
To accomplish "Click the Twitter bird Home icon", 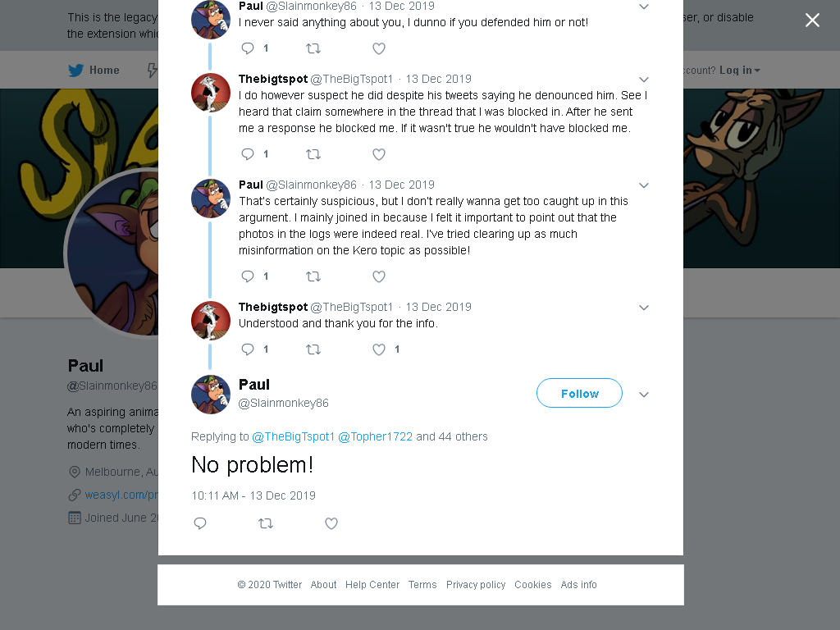I will point(76,71).
